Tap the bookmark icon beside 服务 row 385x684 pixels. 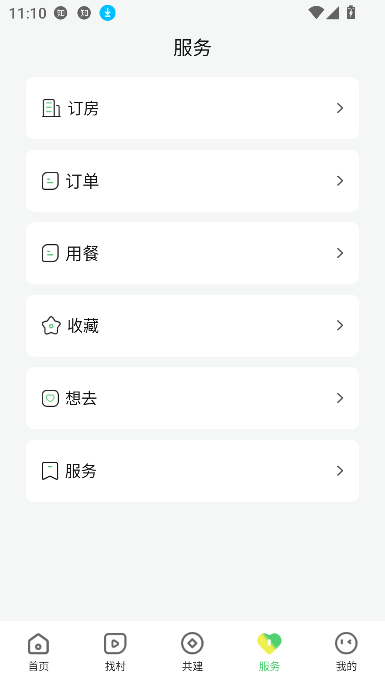[50, 471]
